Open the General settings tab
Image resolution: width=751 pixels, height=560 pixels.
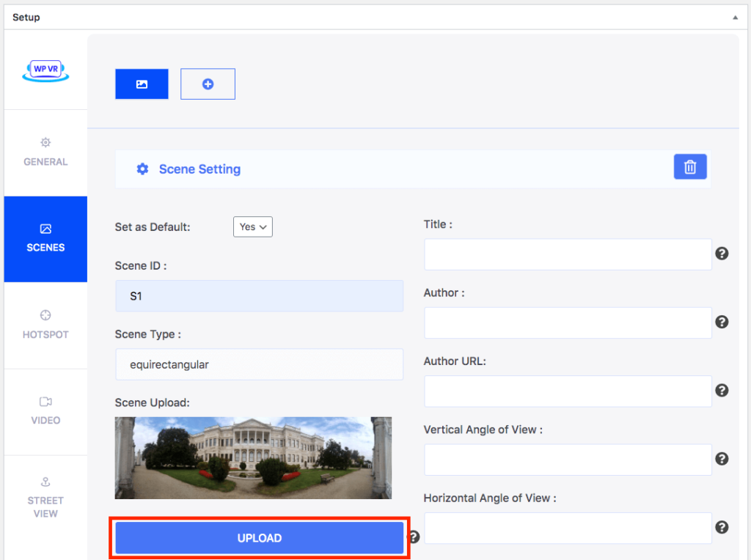45,152
